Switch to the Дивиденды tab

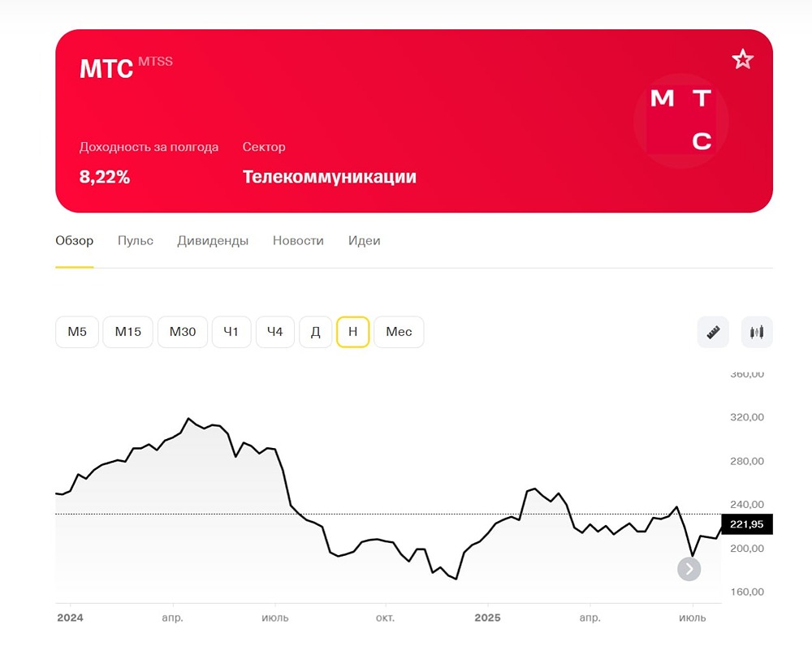click(213, 240)
